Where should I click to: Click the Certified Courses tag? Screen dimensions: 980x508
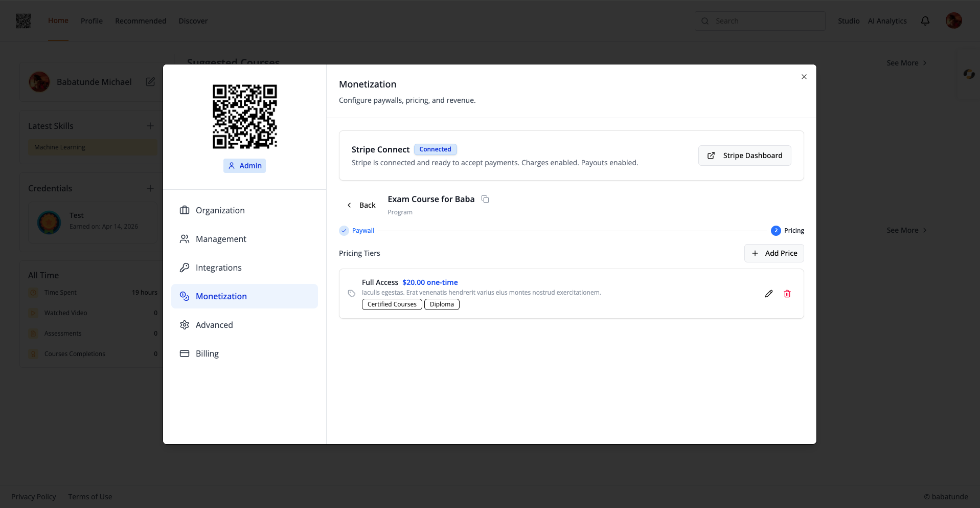[x=392, y=304]
